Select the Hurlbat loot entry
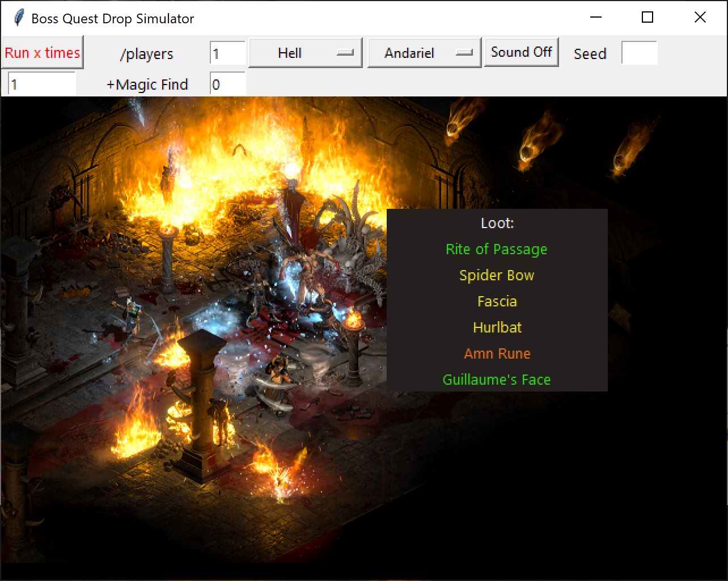 pyautogui.click(x=497, y=327)
